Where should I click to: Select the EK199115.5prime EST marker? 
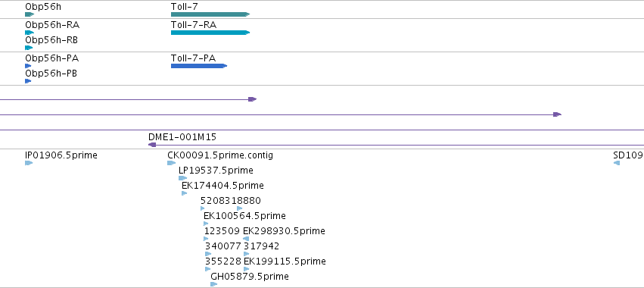coord(247,269)
